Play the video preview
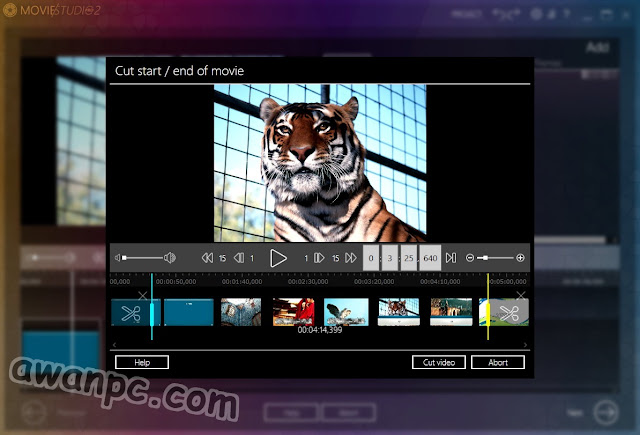640x435 pixels. [x=278, y=258]
